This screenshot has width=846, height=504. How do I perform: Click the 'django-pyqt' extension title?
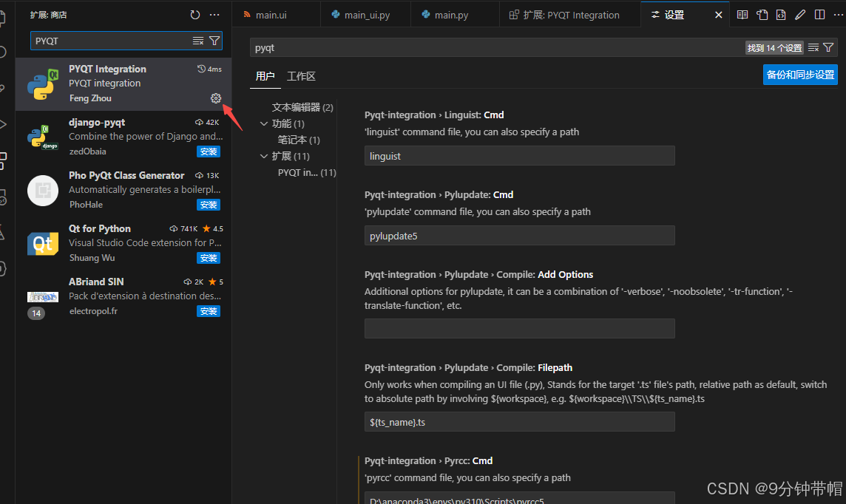[97, 123]
